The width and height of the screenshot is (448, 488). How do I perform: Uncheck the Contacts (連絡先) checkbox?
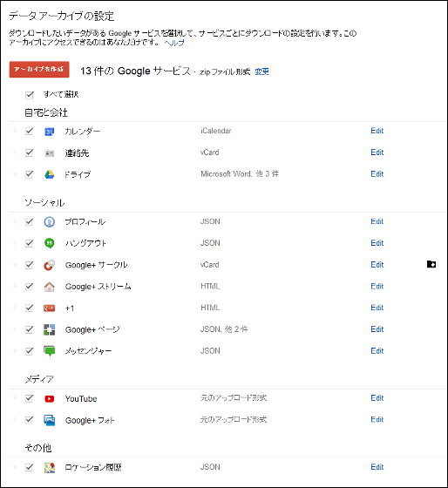coord(30,152)
